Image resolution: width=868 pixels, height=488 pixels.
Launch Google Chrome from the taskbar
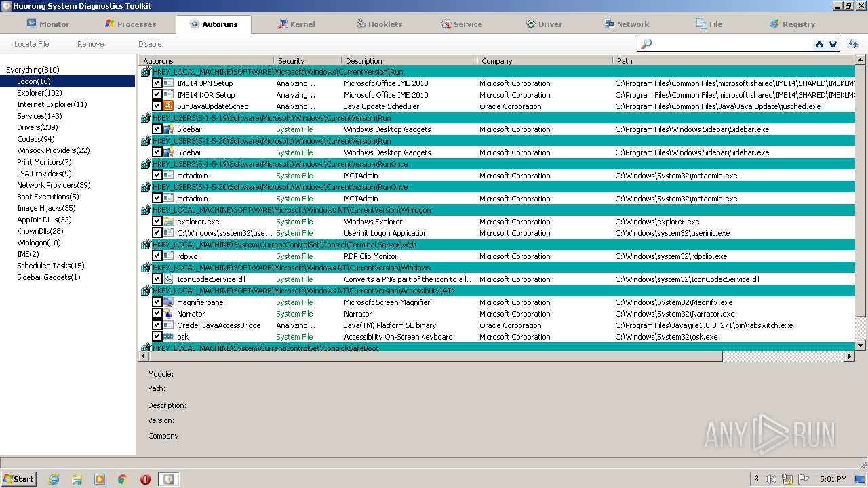pos(123,479)
